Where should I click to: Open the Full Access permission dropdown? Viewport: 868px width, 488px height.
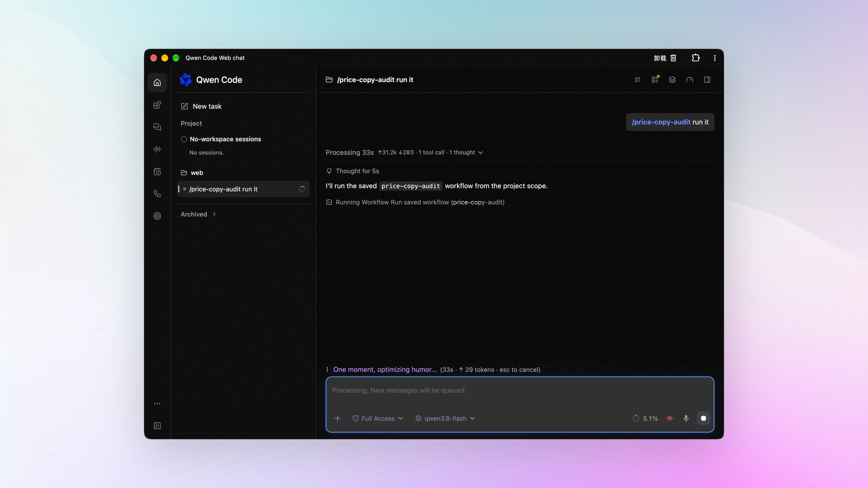tap(378, 418)
